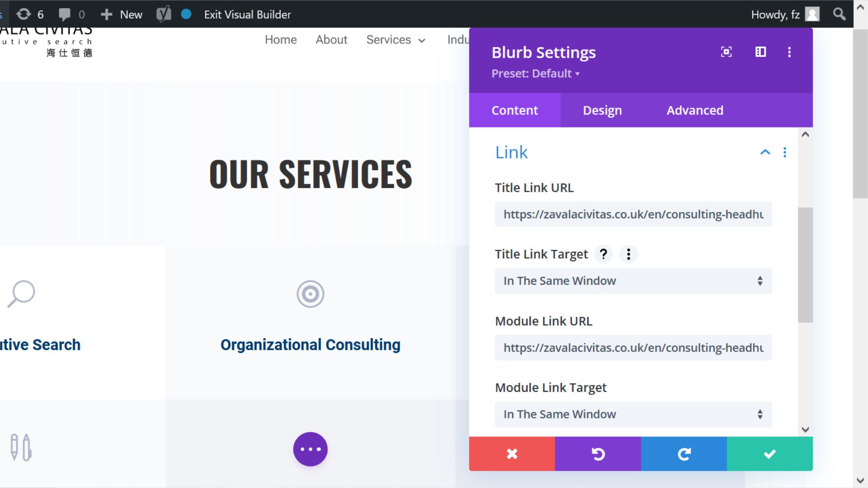868x488 pixels.
Task: Click the purple undo button
Action: [598, 454]
